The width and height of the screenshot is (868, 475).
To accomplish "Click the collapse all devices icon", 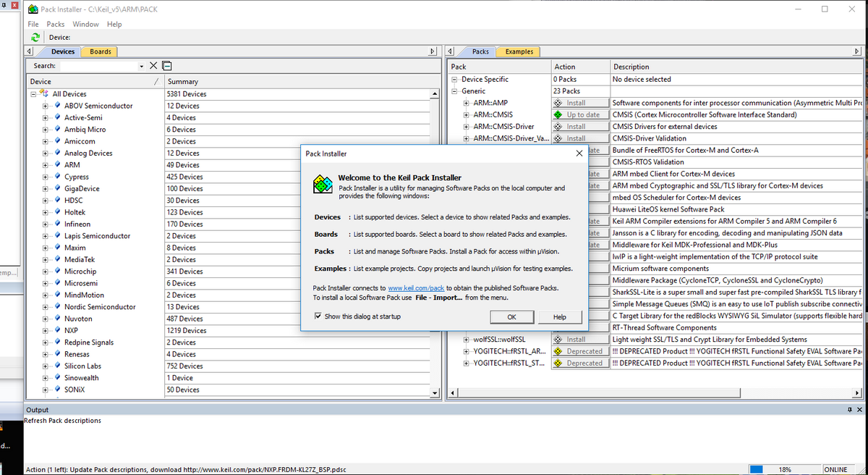I will coord(166,66).
